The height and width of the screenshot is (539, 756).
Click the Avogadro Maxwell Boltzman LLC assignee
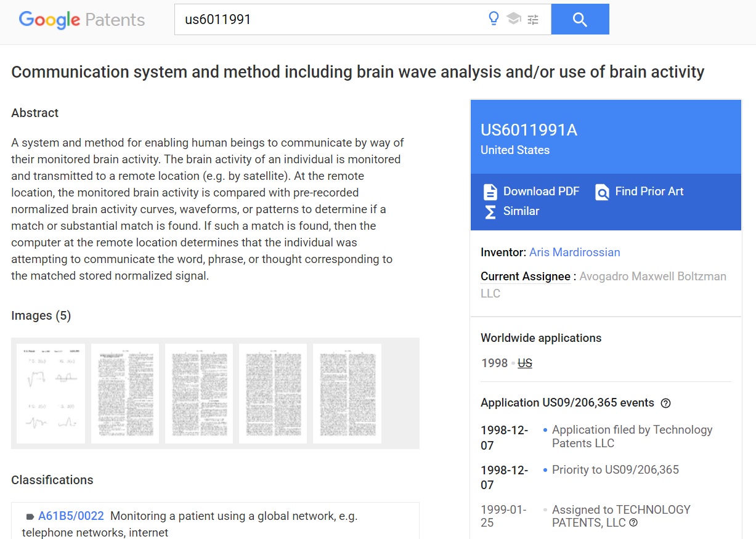[604, 285]
